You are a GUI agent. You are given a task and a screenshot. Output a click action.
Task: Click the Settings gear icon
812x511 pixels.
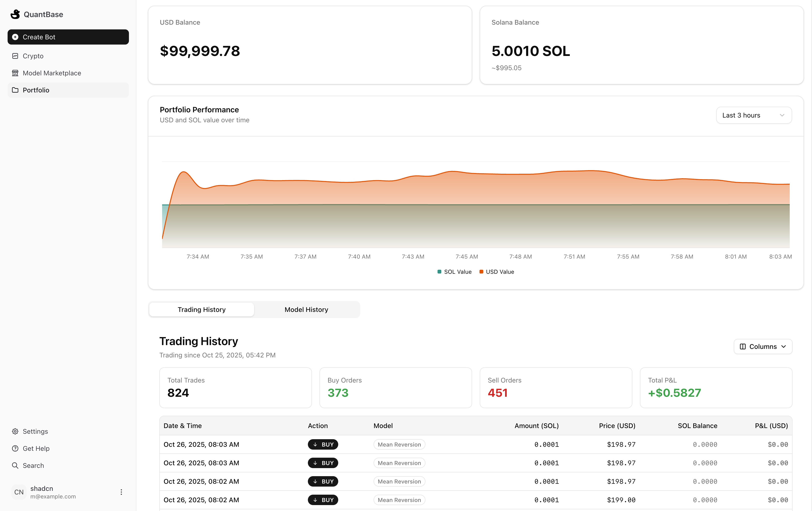15,431
